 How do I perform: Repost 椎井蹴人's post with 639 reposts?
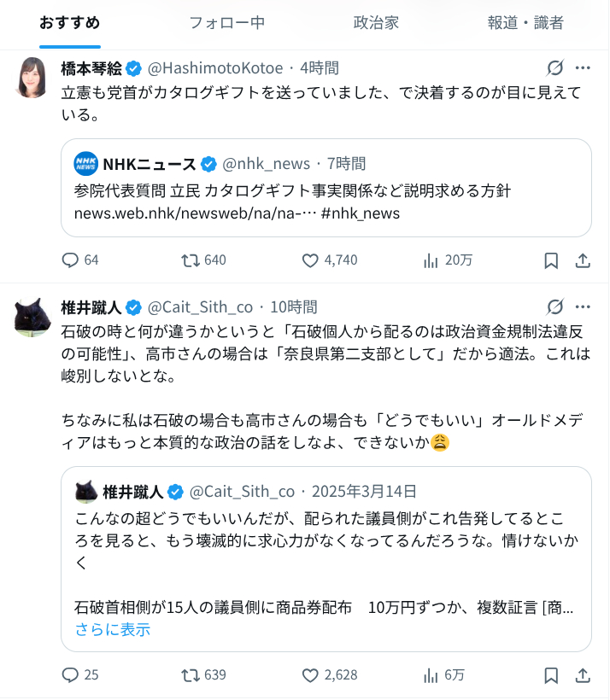coord(192,675)
